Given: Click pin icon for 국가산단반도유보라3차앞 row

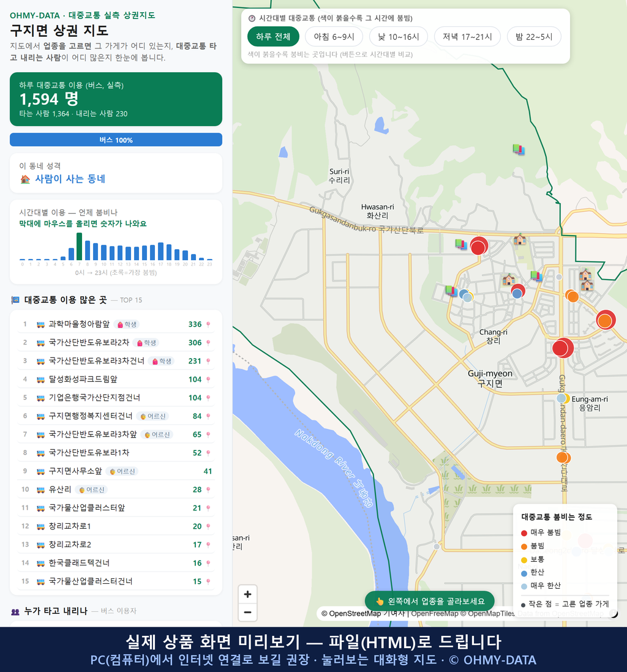Looking at the screenshot, I should pos(208,435).
